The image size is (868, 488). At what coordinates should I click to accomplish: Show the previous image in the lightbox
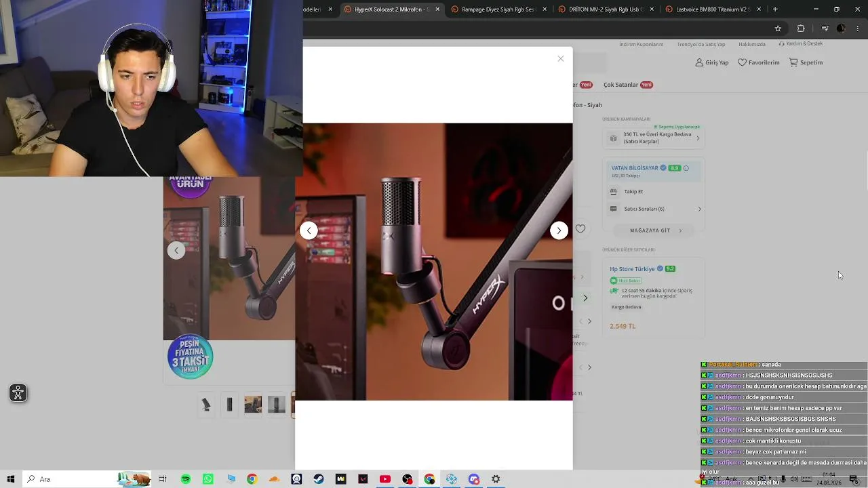309,230
